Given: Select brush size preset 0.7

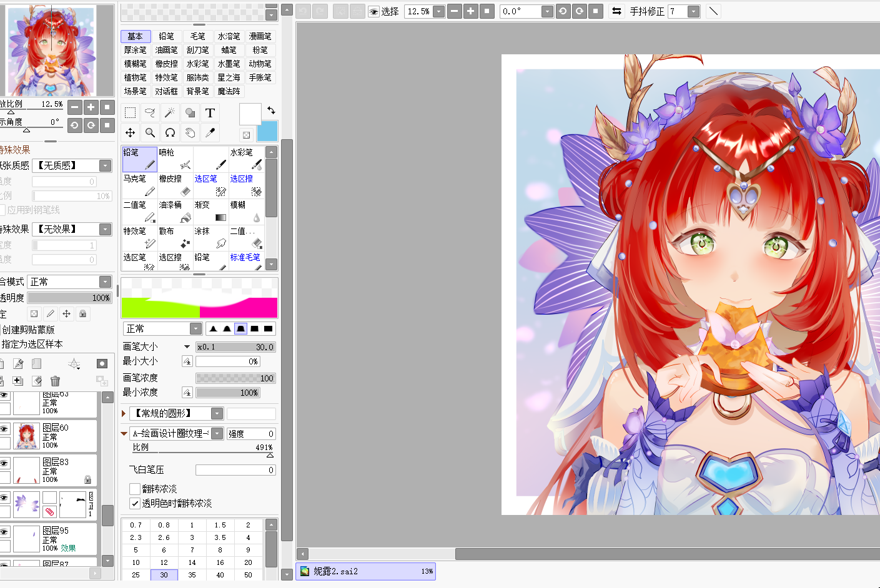Looking at the screenshot, I should [x=136, y=525].
